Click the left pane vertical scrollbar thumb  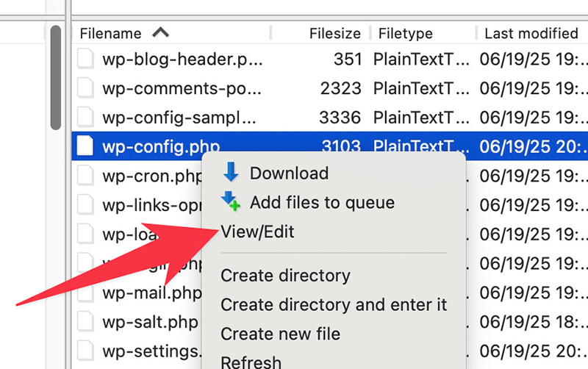coord(56,78)
